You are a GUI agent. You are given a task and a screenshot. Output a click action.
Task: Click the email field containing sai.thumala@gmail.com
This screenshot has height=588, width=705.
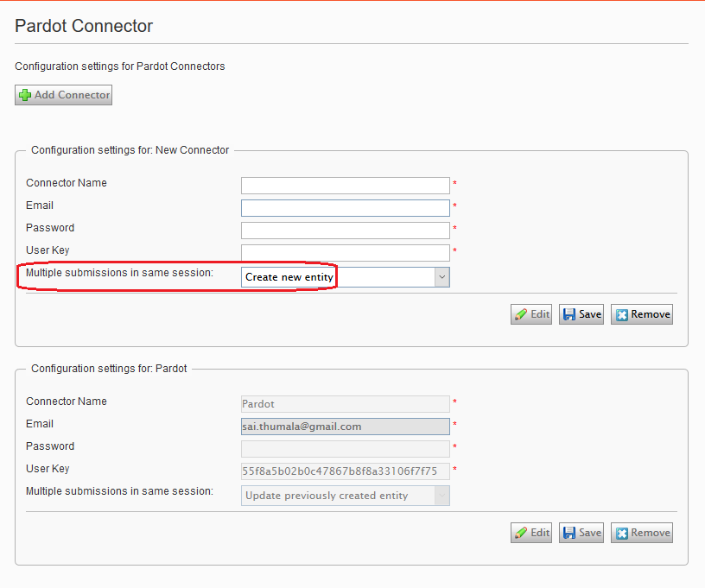pos(345,427)
